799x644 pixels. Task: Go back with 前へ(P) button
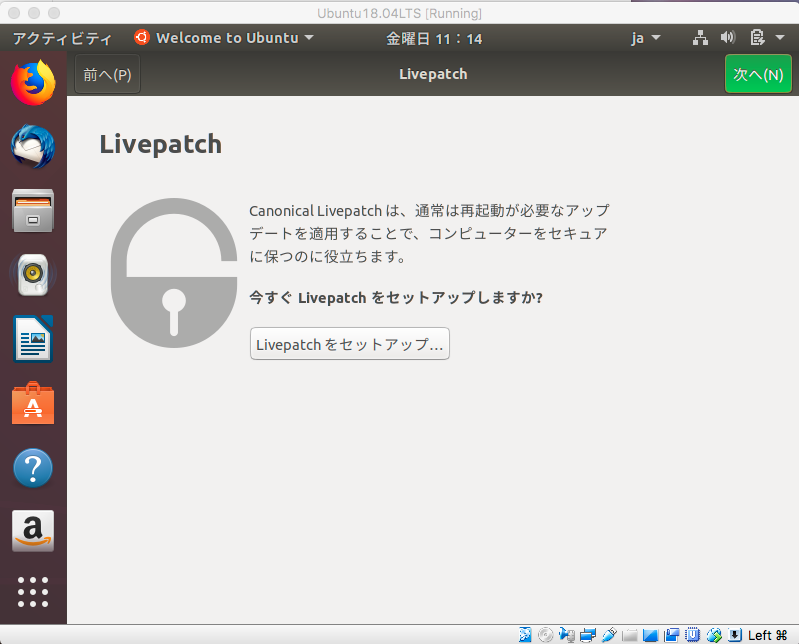(107, 74)
